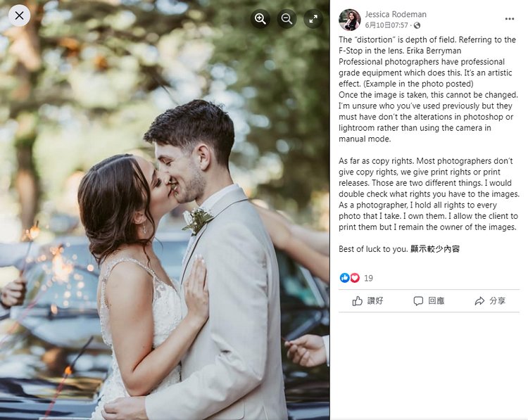Collapse post with 顯示較少內容
Viewport: 528px width, 420px height.
coord(435,249)
